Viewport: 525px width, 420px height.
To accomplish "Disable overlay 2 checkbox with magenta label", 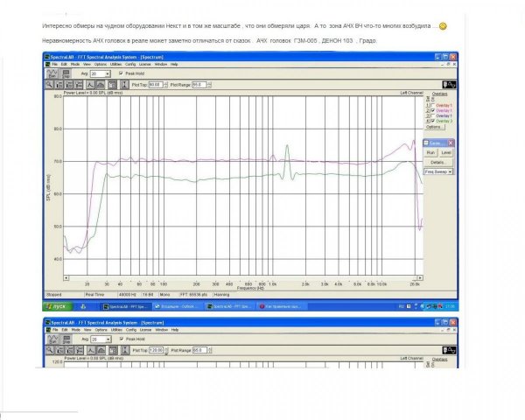I will [x=433, y=110].
